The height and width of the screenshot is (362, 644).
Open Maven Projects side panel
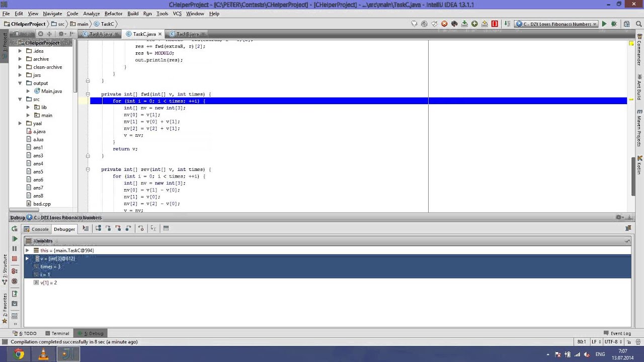[x=639, y=129]
